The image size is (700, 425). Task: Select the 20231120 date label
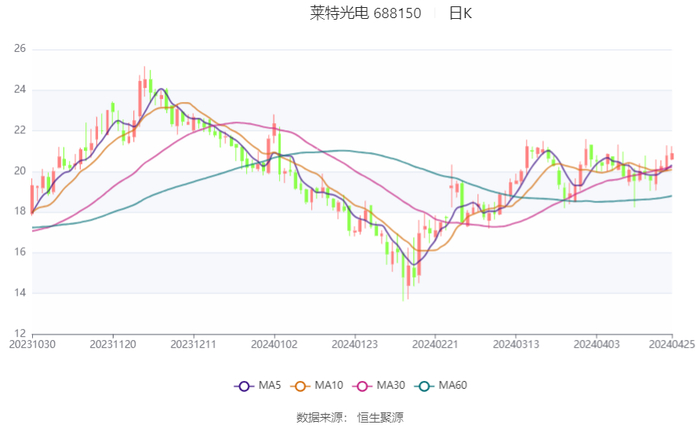[113, 344]
